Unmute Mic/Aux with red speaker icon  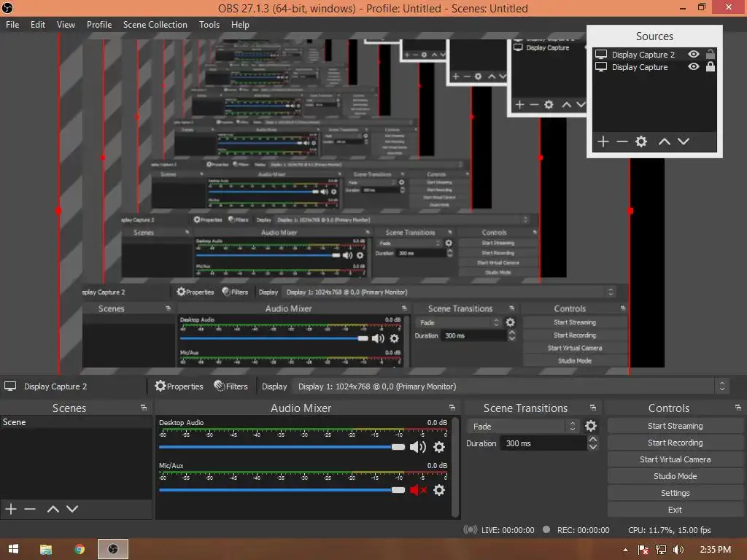[x=418, y=490]
